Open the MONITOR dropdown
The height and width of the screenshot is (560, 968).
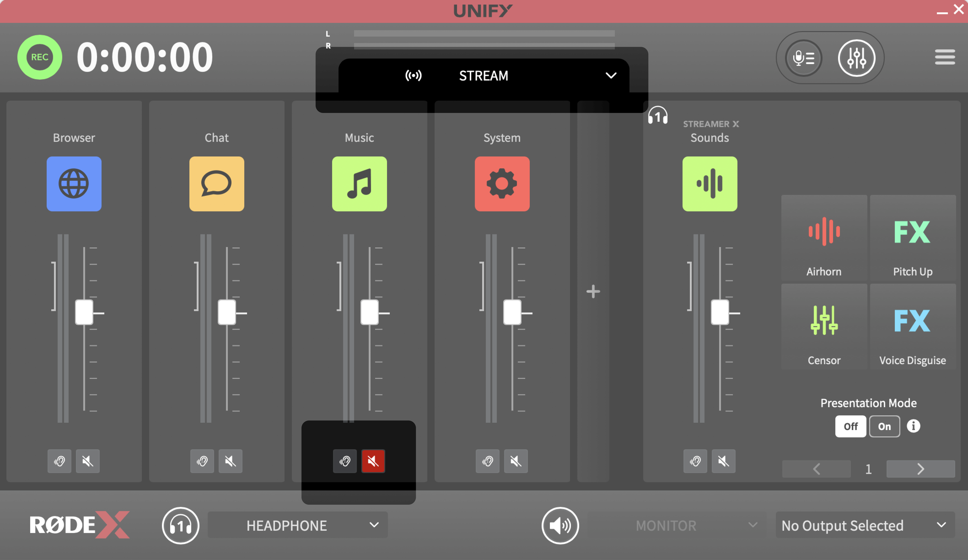(677, 525)
